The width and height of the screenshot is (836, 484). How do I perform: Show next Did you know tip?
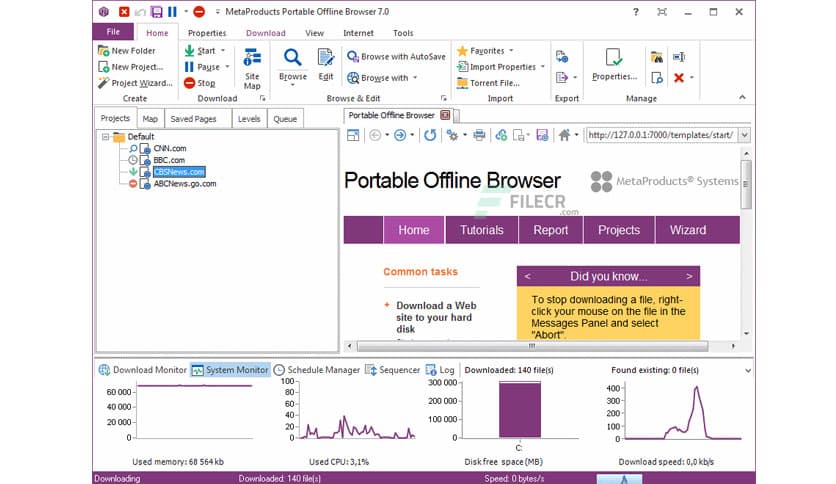pos(689,277)
